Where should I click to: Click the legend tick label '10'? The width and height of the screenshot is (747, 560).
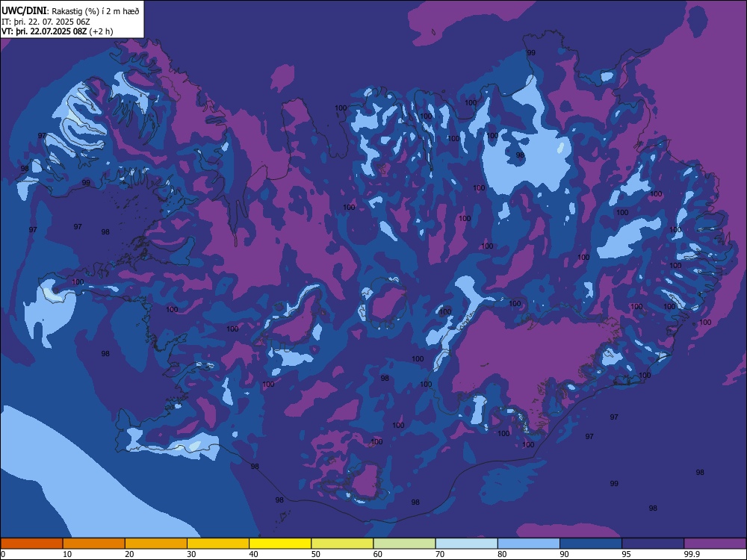pyautogui.click(x=67, y=554)
